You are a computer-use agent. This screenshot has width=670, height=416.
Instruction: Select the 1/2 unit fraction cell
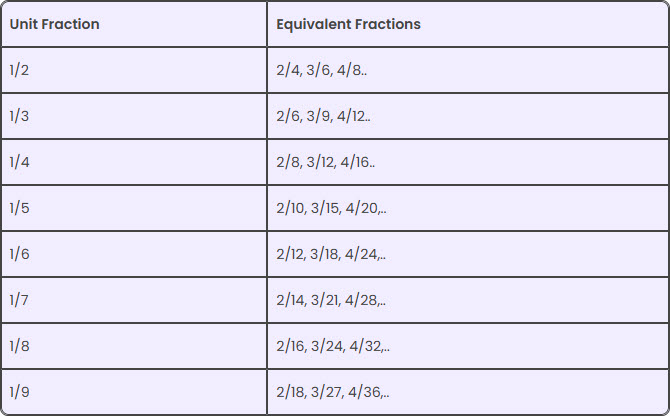tap(20, 70)
